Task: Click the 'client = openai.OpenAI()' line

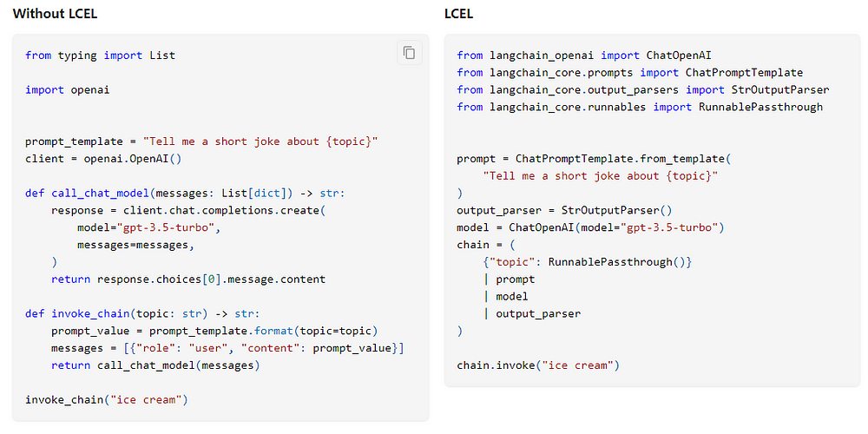Action: [x=103, y=159]
